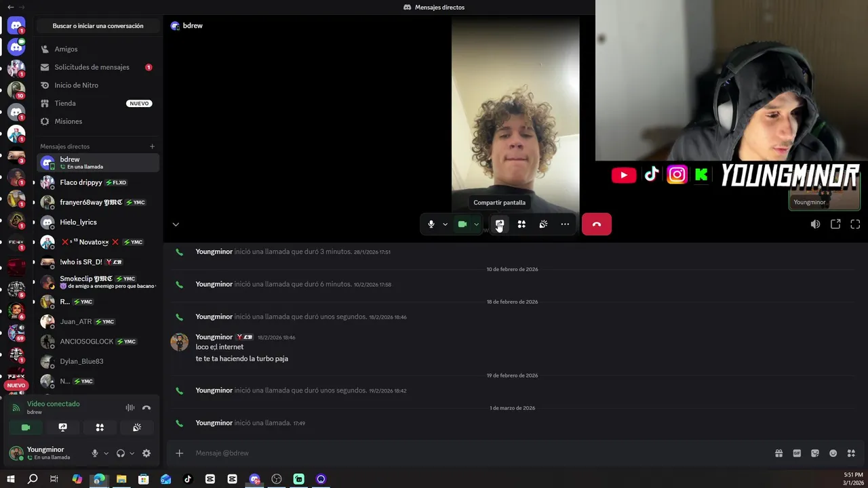This screenshot has height=488, width=868.
Task: Open OBS Studio from taskbar
Action: tap(277, 479)
